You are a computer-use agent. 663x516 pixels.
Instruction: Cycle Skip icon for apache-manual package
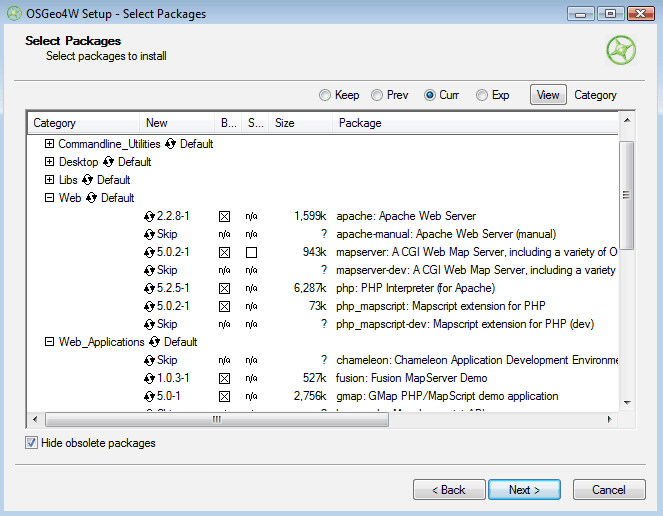point(149,234)
